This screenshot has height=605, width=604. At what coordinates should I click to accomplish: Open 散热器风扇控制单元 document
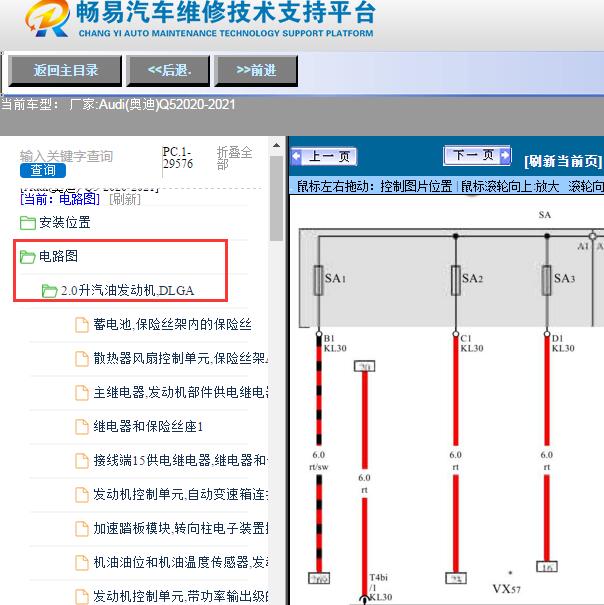click(x=181, y=358)
